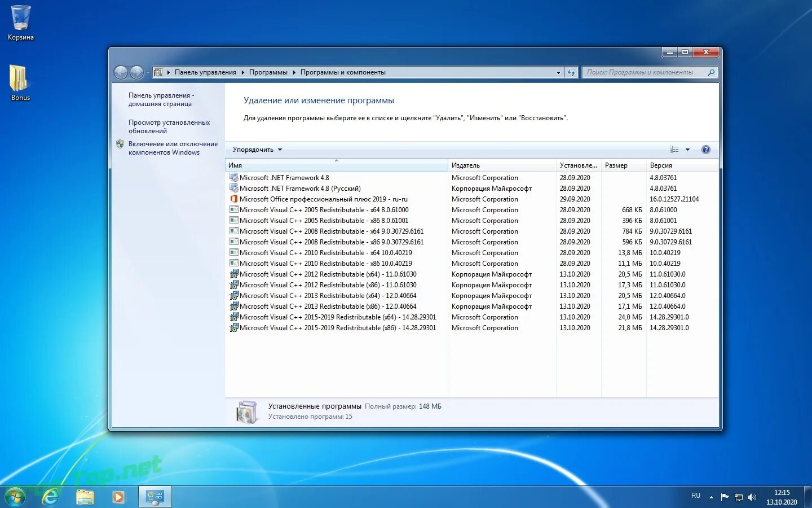Viewport: 812px width, 508px height.
Task: Click the Control Panel icon in address bar
Action: pyautogui.click(x=158, y=72)
